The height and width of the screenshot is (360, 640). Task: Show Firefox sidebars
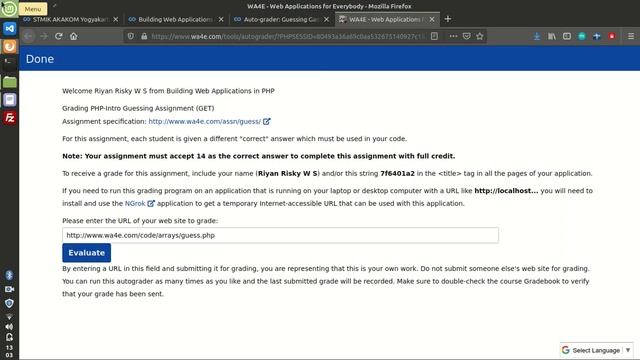coord(567,36)
